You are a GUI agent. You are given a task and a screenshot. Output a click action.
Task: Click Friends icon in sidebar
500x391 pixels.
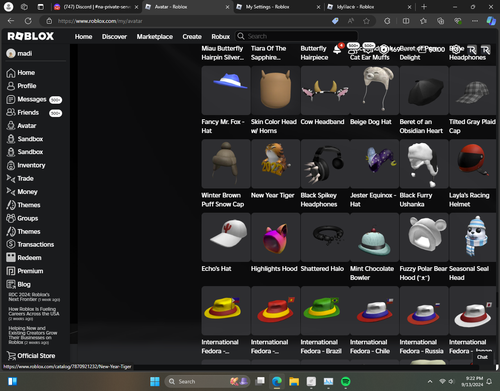[11, 112]
